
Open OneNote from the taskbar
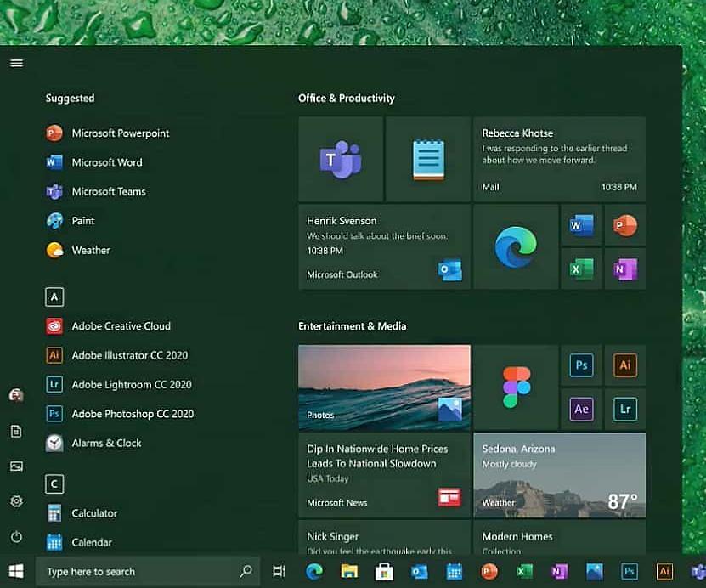(x=559, y=571)
